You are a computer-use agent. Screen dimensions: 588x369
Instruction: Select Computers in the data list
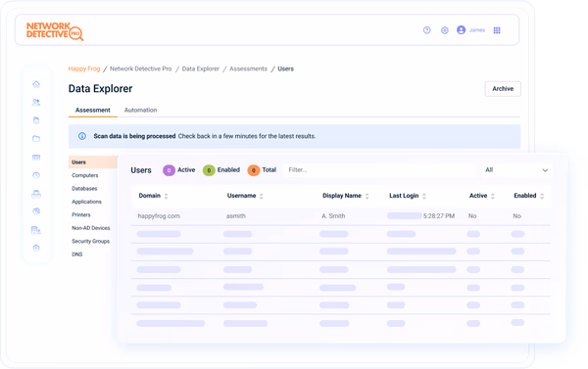(x=85, y=175)
